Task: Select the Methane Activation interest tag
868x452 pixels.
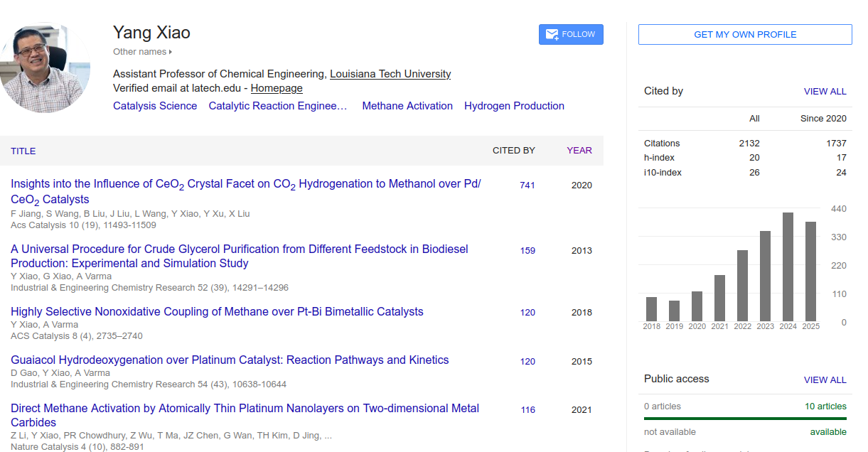Action: pos(407,106)
